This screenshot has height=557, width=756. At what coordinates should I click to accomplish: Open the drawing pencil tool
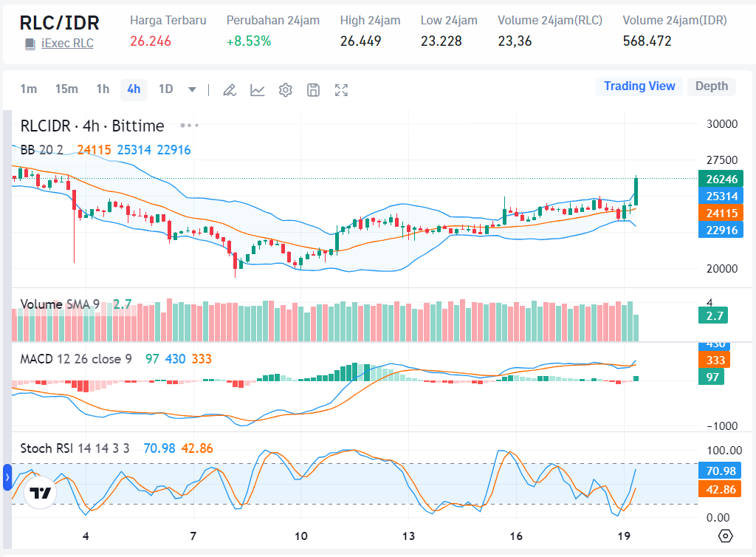pos(230,90)
